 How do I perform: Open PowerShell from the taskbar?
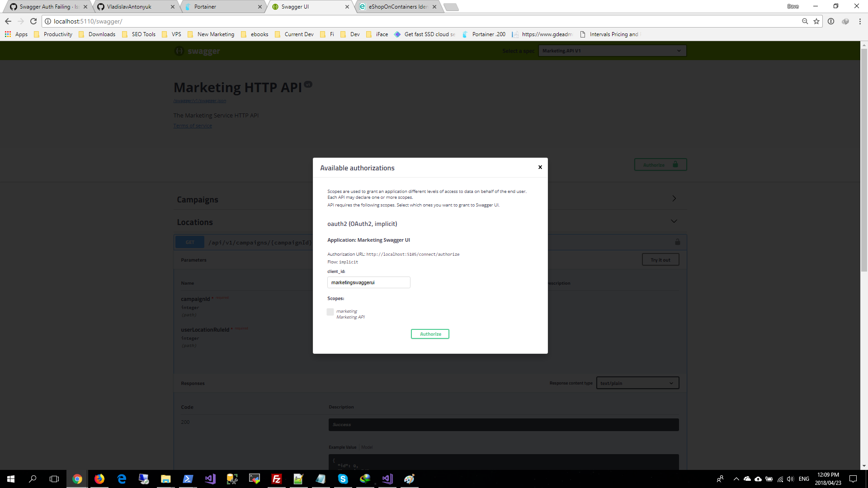point(188,479)
